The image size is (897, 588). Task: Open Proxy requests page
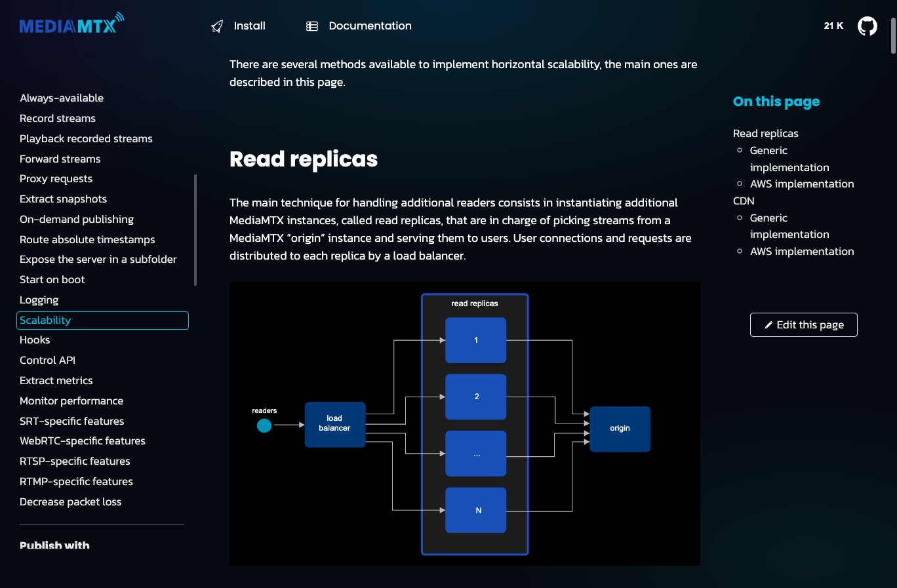coord(56,179)
